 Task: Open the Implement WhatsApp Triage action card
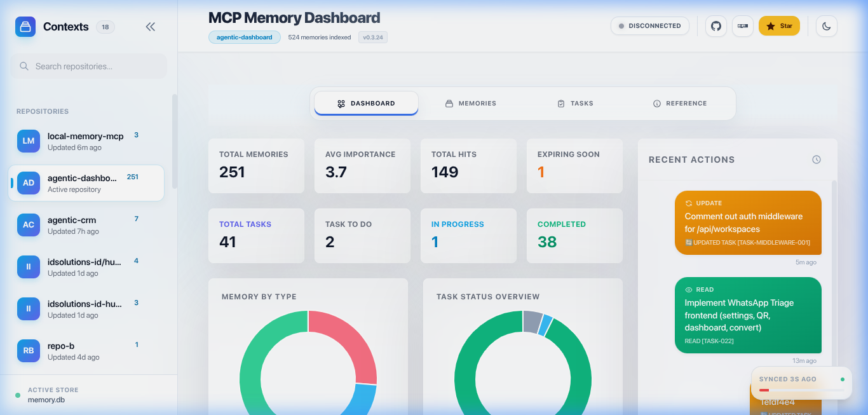click(x=748, y=315)
